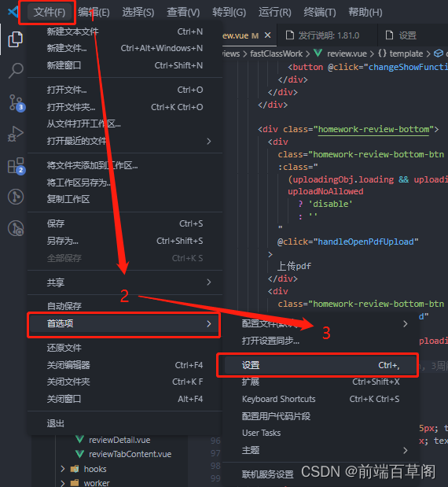Click review.vue breadcrumb segment

tap(347, 53)
